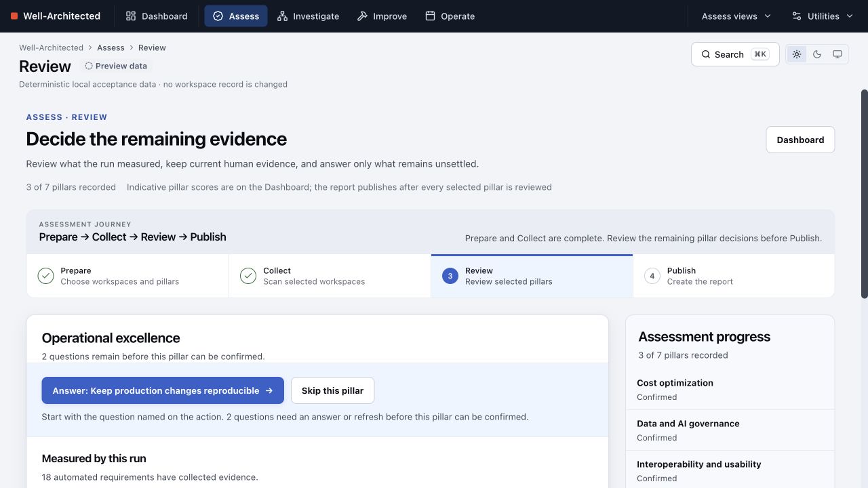Select Data and AI governance pillar row
Viewport: 868px width, 488px height.
click(x=730, y=430)
